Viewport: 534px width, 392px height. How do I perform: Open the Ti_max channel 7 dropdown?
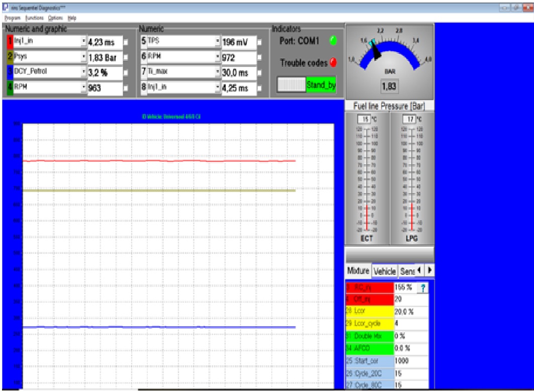pos(218,72)
